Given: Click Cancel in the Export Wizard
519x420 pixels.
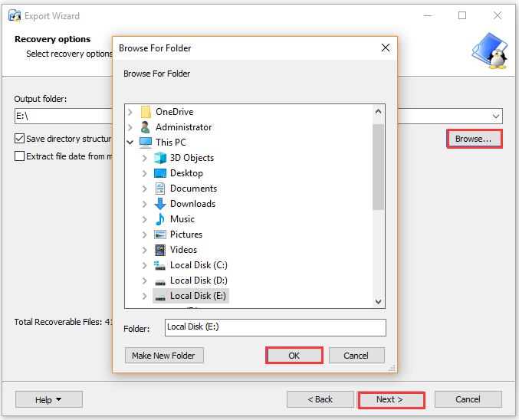Looking at the screenshot, I should (x=468, y=399).
